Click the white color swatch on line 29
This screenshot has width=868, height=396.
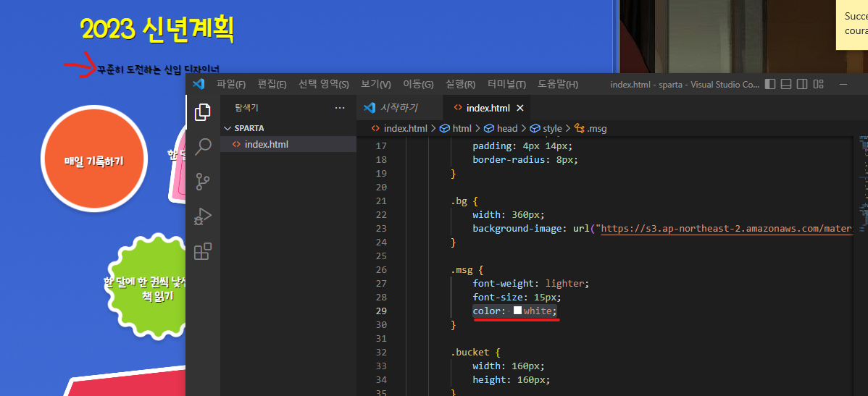click(517, 311)
